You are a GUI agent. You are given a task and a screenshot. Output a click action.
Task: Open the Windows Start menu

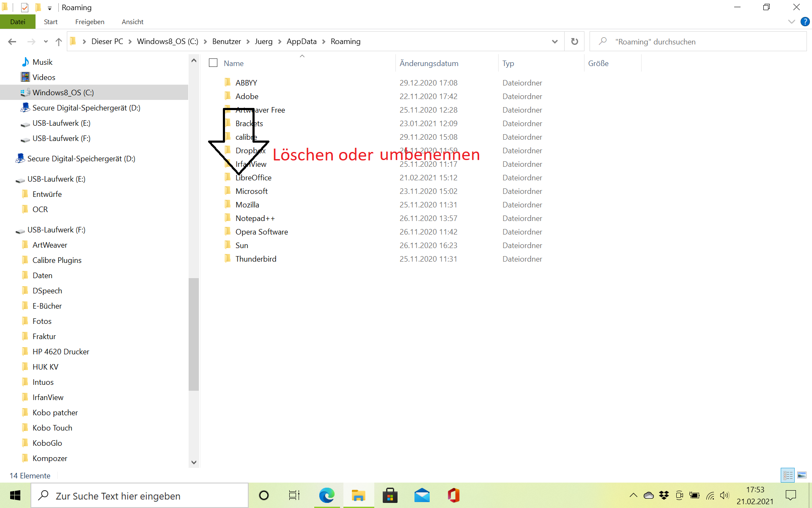15,495
